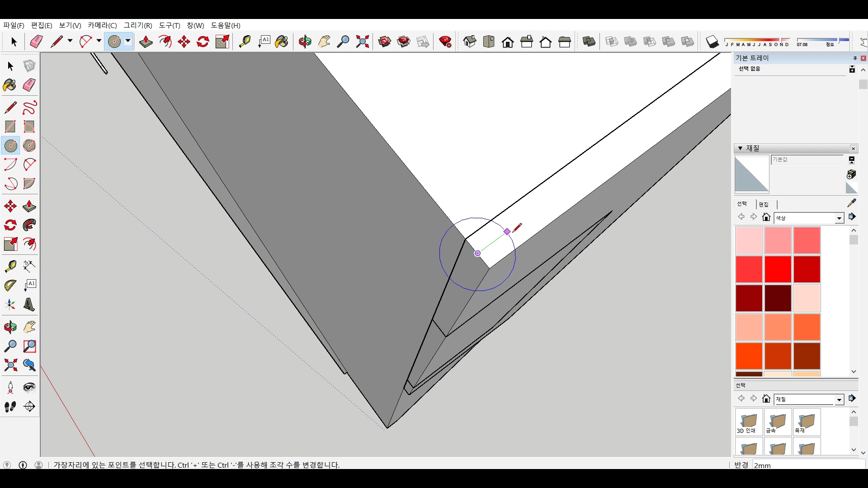Select the Paint Bucket tool
Image resolution: width=868 pixels, height=488 pixels.
[x=10, y=85]
